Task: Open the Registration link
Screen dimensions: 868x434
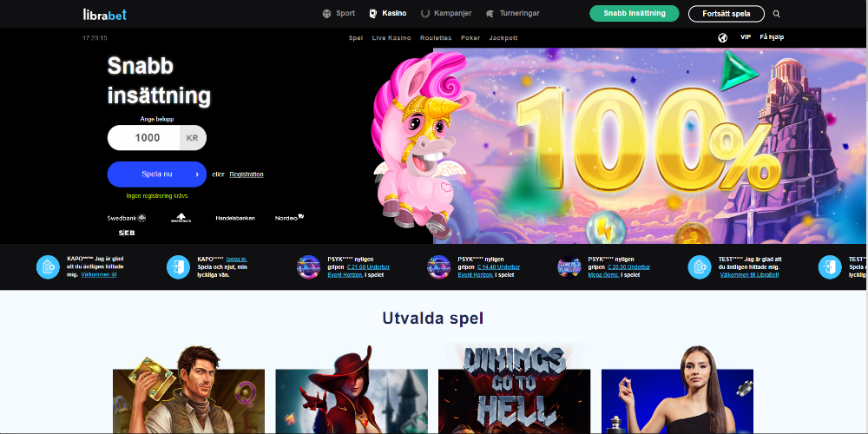Action: [247, 174]
